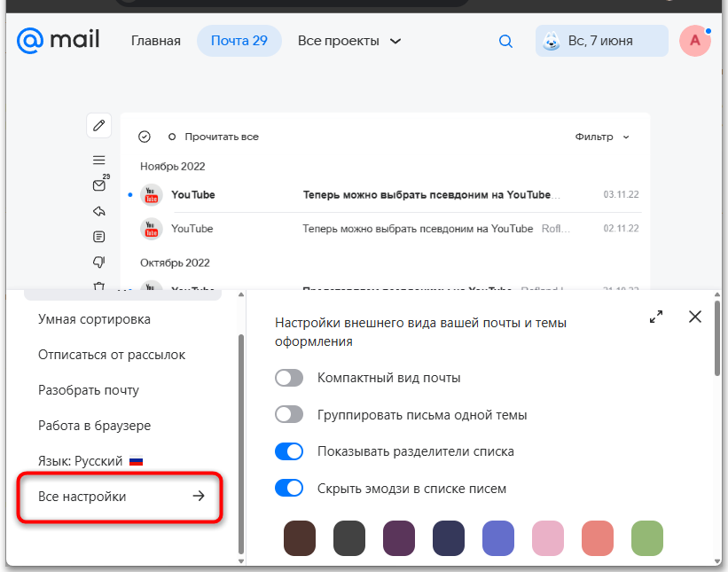Compose a new message with the pencil icon
728x572 pixels.
tap(99, 125)
